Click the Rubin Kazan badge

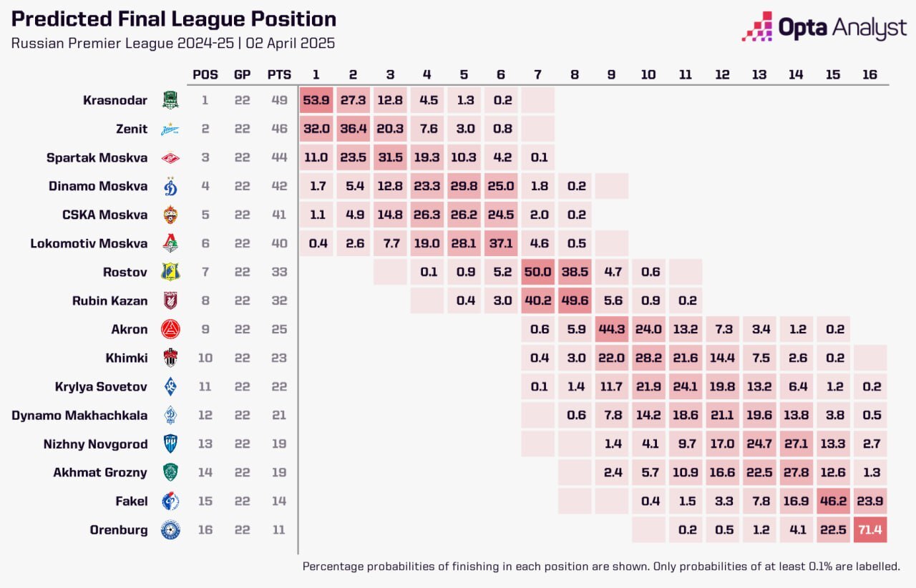pyautogui.click(x=170, y=300)
